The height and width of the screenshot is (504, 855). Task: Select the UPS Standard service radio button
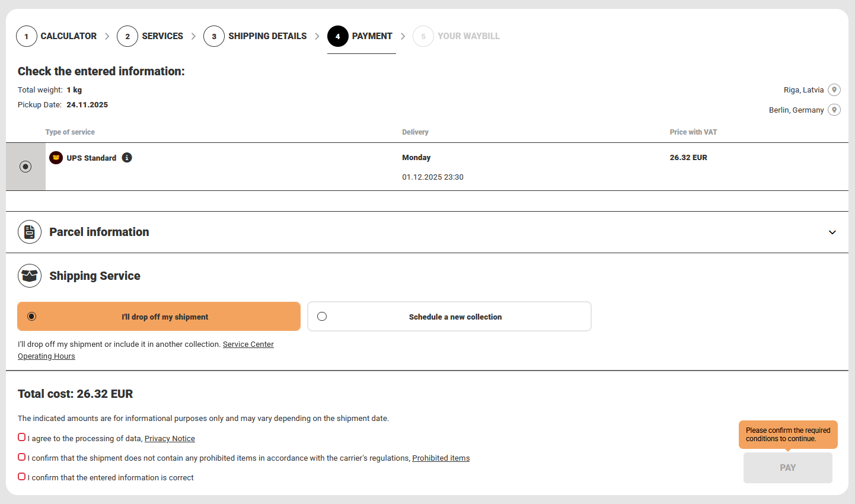[x=25, y=167]
